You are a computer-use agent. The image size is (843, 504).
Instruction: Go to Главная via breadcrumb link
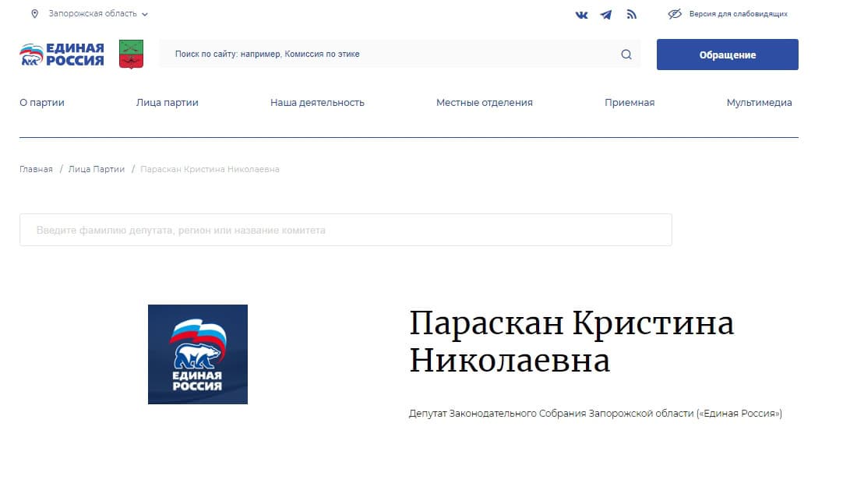click(35, 168)
